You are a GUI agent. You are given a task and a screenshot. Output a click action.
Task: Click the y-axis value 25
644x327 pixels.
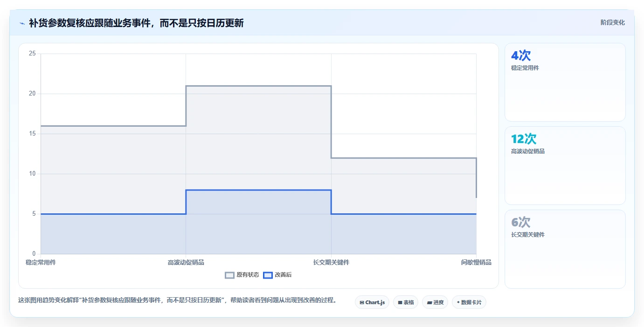pos(32,54)
